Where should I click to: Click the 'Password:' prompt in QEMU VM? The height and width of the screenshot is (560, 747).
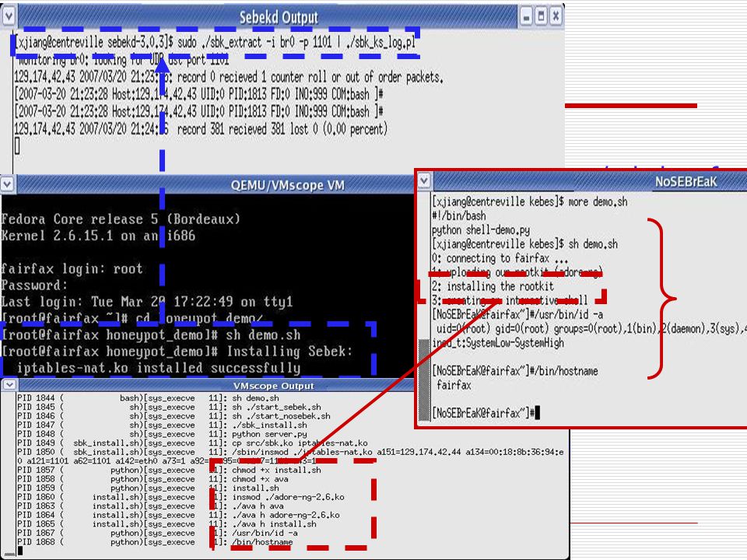click(x=34, y=285)
